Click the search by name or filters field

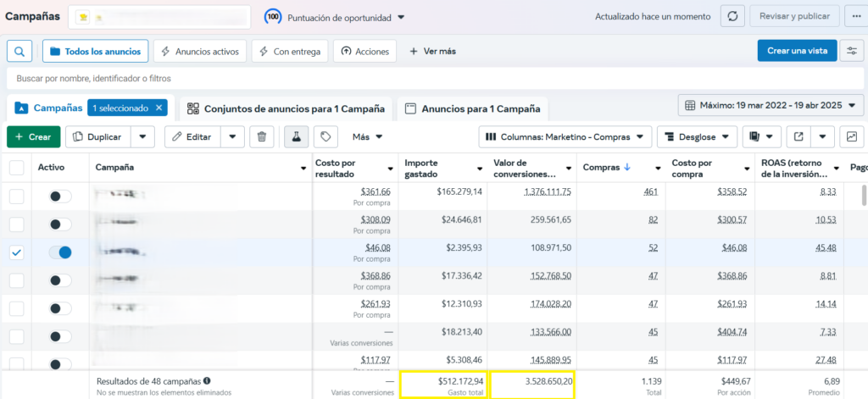coord(435,79)
